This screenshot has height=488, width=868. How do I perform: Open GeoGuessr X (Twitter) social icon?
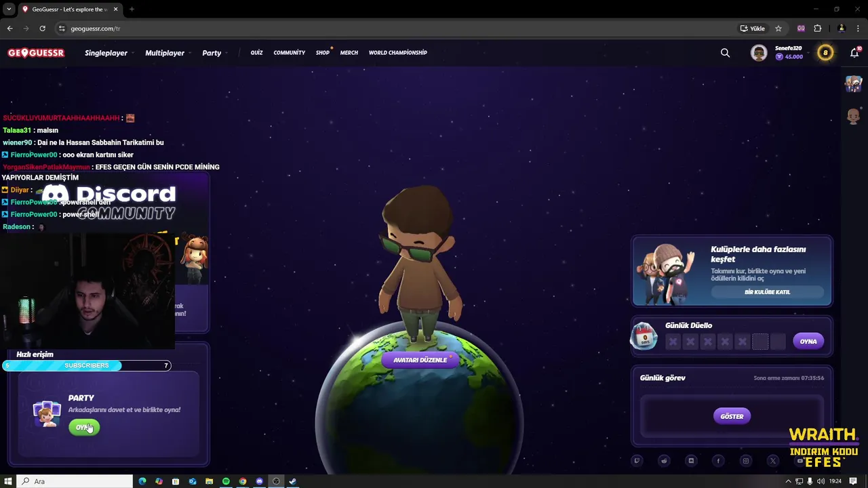(x=772, y=461)
